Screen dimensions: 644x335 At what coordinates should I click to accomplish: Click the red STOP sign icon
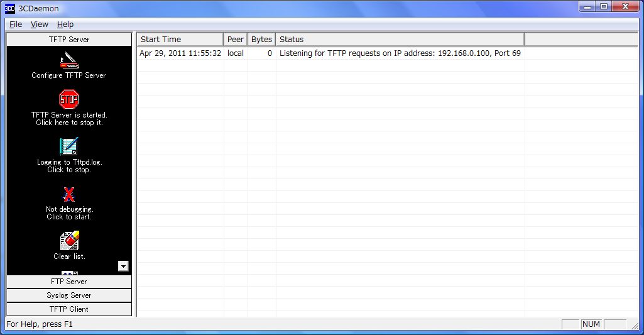[69, 99]
